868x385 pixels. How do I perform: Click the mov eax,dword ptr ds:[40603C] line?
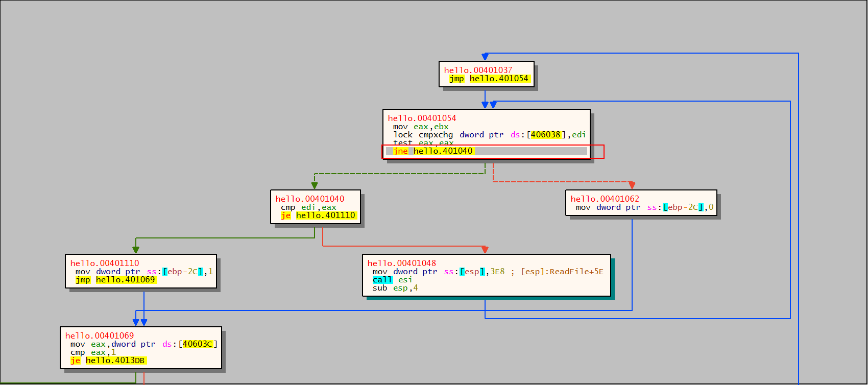pos(144,344)
